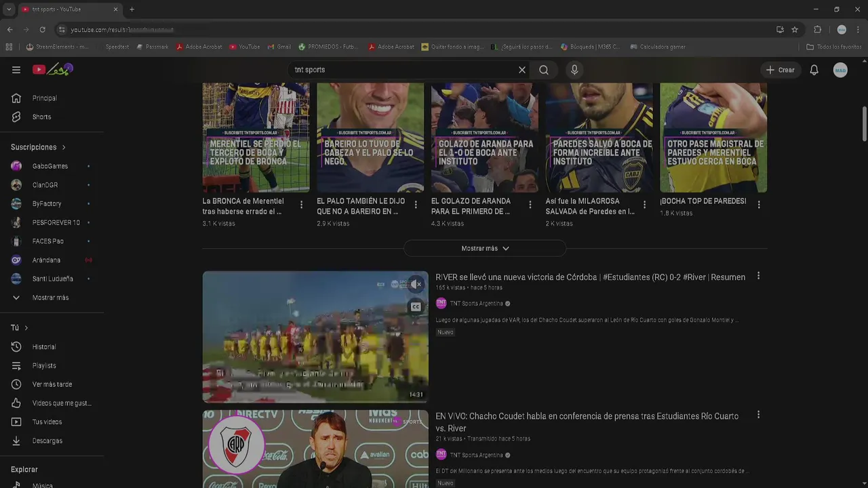Viewport: 868px width, 488px height.
Task: Open TNT Sports Argentina channel under Coudet video
Action: point(476,455)
